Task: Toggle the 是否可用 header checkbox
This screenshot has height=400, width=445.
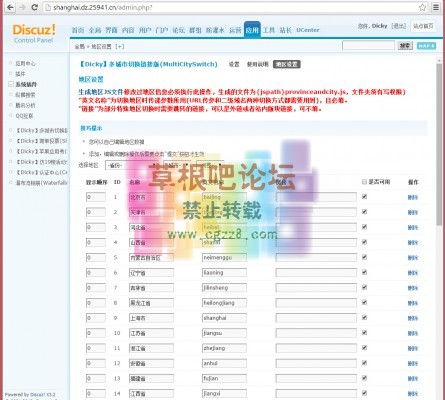Action: click(x=364, y=182)
